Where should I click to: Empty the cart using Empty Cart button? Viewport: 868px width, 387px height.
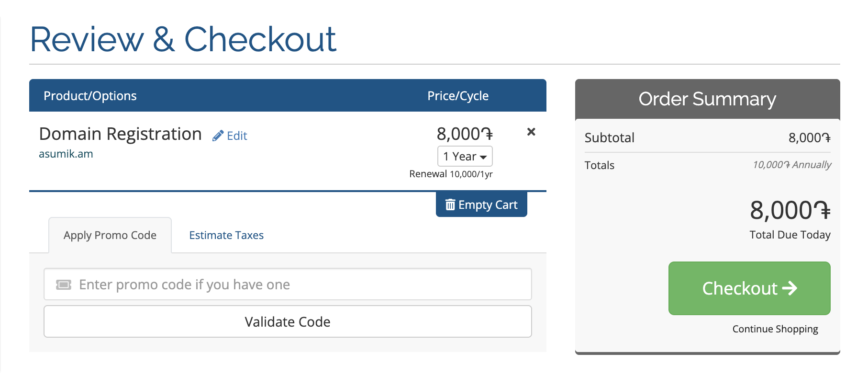[x=481, y=205]
